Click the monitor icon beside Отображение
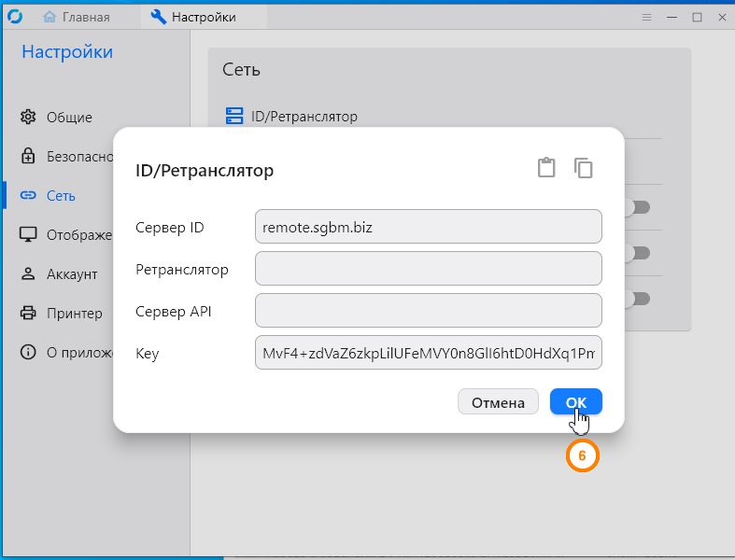Screen dimensions: 735x560 pyautogui.click(x=28, y=234)
